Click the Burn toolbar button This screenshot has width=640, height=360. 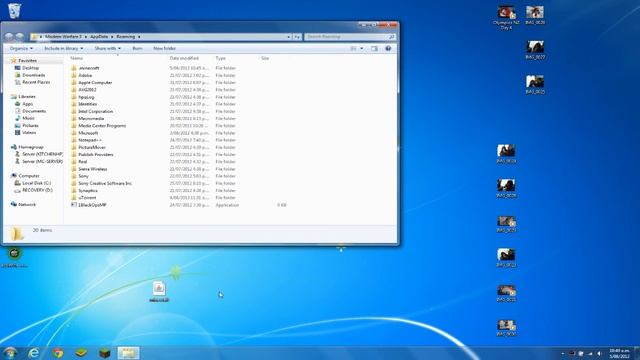pyautogui.click(x=138, y=48)
